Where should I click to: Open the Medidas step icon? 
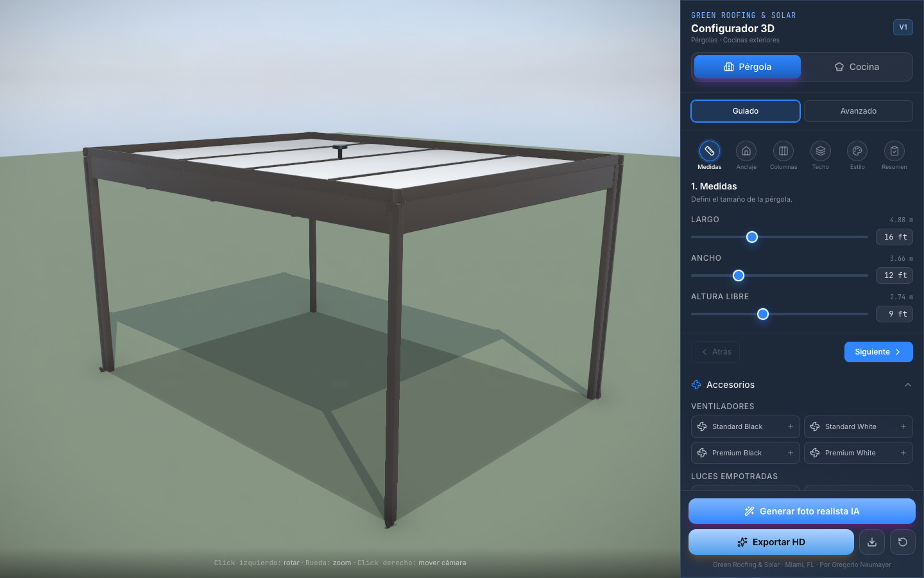709,152
